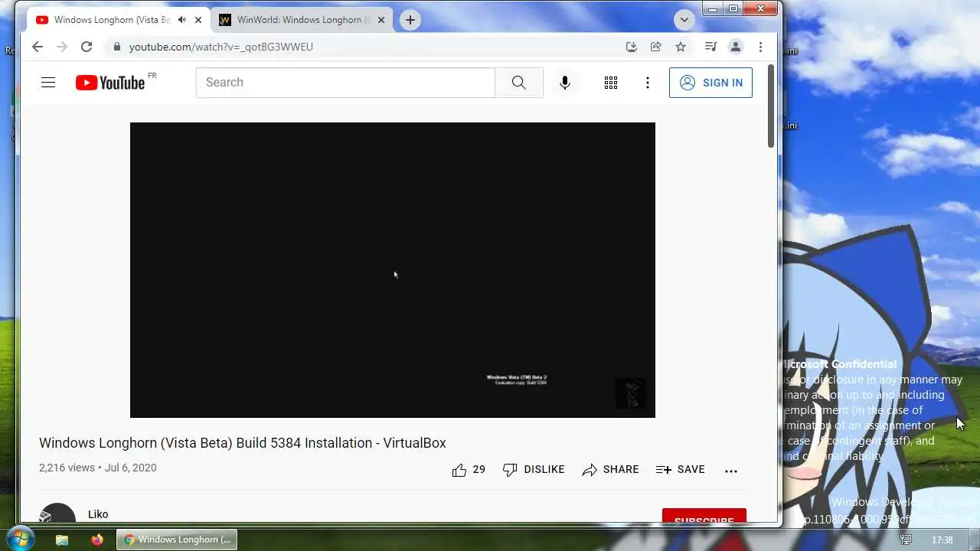Open Liko's channel avatar
This screenshot has height=551, width=980.
pyautogui.click(x=57, y=514)
